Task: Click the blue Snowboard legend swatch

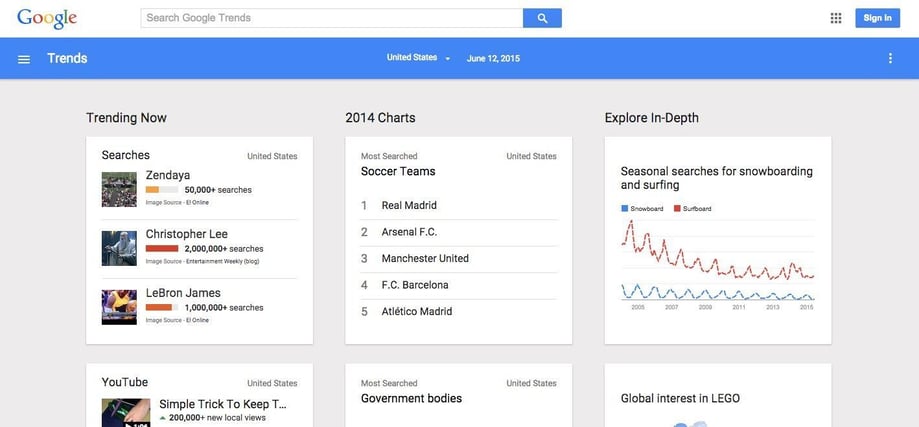Action: (624, 209)
